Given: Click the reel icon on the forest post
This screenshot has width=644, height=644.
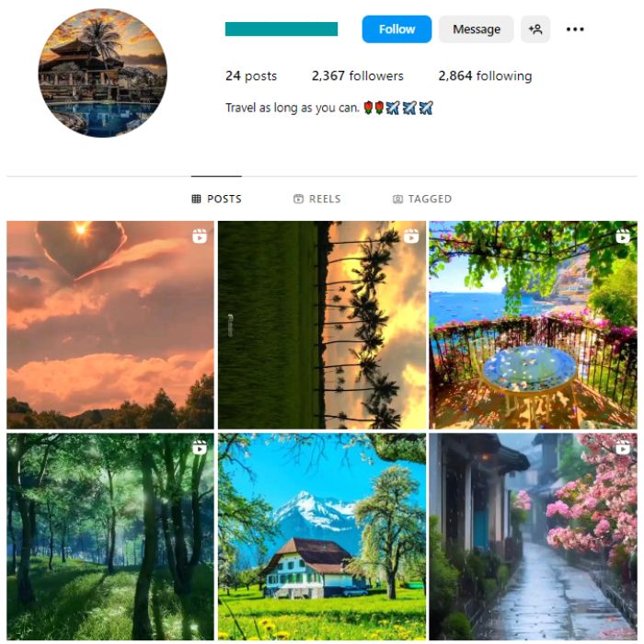Looking at the screenshot, I should [200, 447].
